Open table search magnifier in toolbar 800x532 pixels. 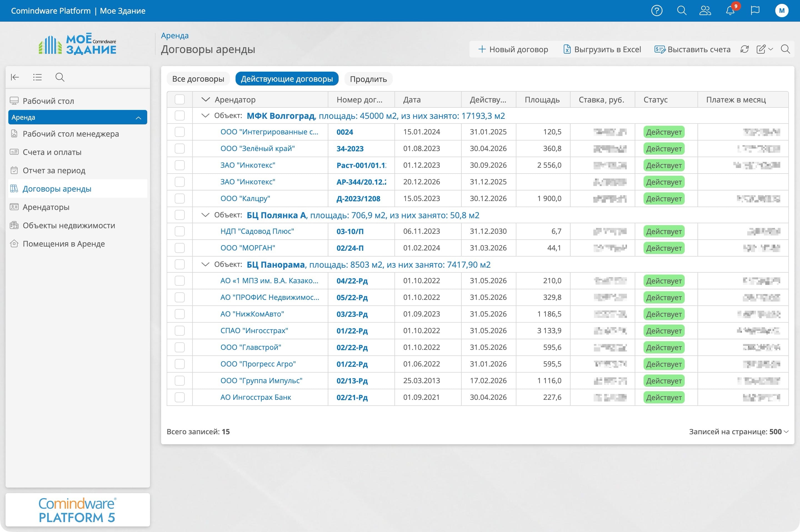(x=785, y=49)
